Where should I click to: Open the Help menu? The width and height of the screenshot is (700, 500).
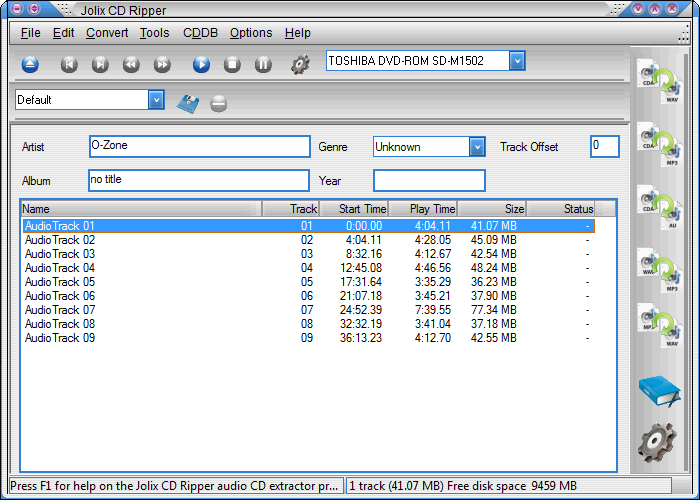click(298, 33)
